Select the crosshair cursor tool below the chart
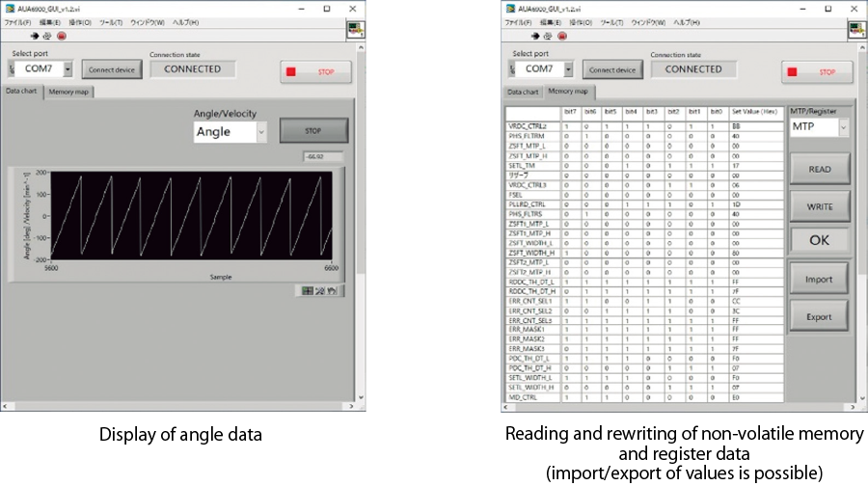 [x=309, y=289]
